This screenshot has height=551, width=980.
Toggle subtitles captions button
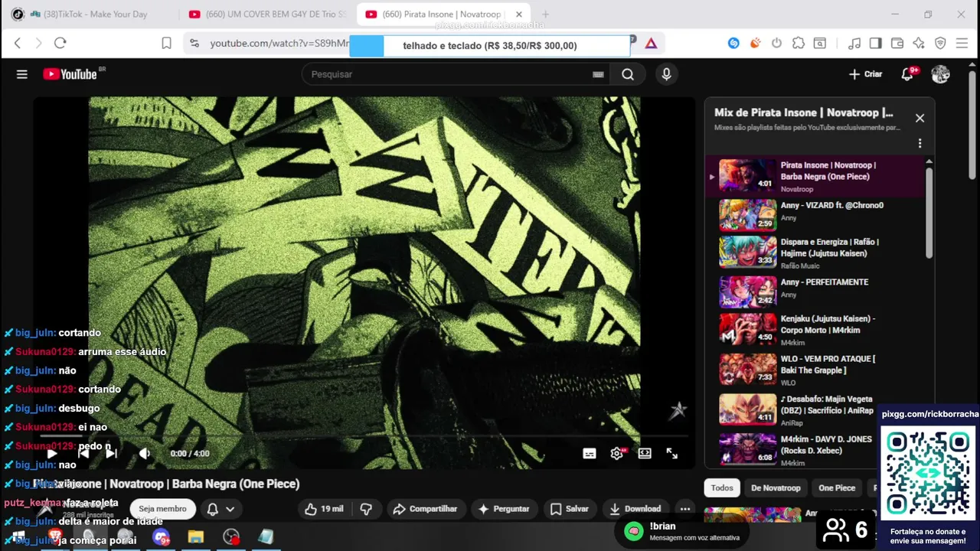590,454
